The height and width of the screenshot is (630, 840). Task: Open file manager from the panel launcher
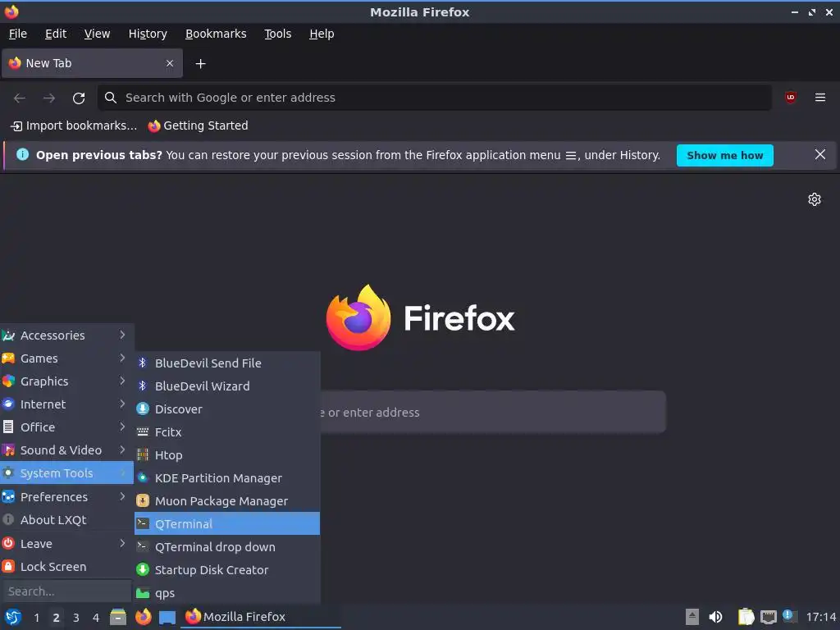pyautogui.click(x=118, y=617)
